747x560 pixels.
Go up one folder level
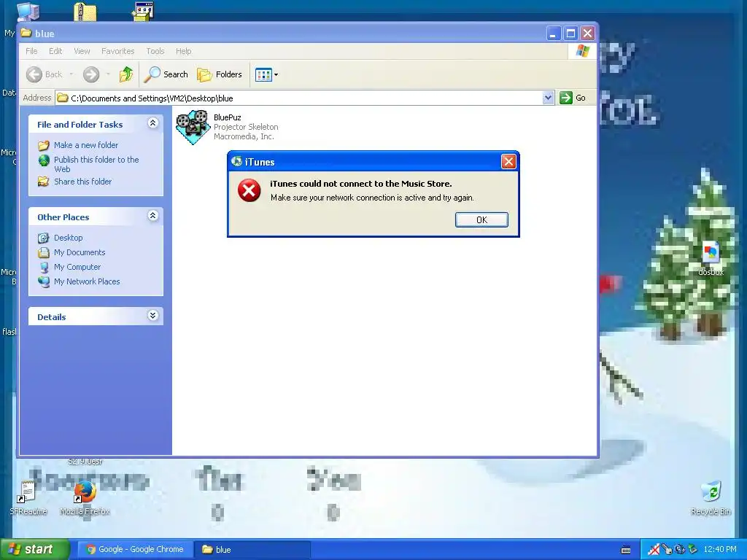[126, 74]
